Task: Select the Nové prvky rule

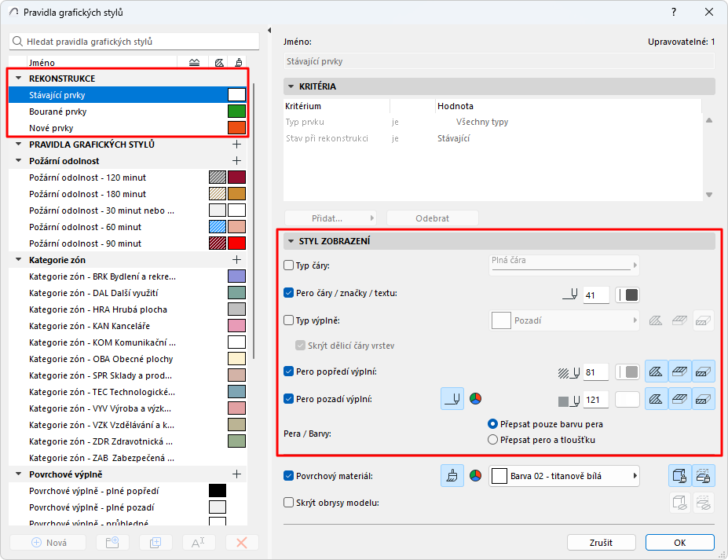Action: pos(128,128)
